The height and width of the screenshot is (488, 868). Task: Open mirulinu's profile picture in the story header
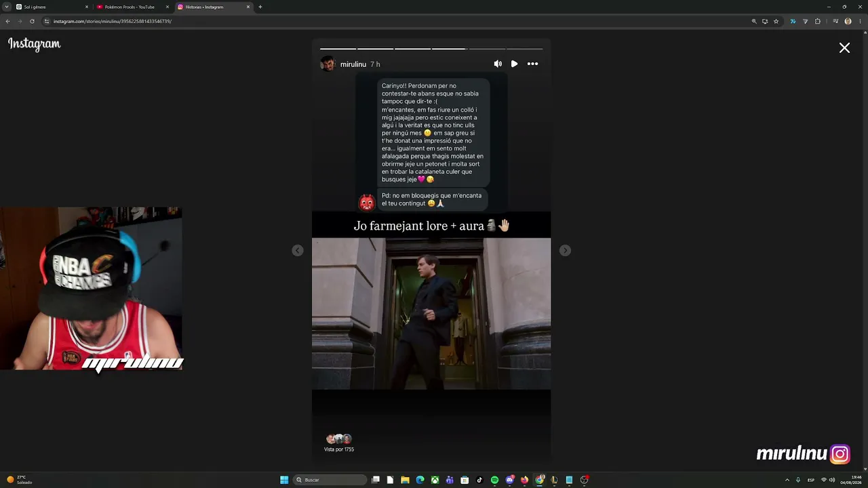pos(328,64)
